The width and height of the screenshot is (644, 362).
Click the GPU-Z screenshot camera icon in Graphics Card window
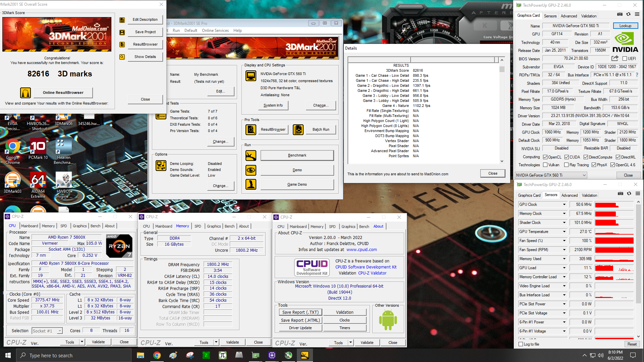[x=620, y=14]
